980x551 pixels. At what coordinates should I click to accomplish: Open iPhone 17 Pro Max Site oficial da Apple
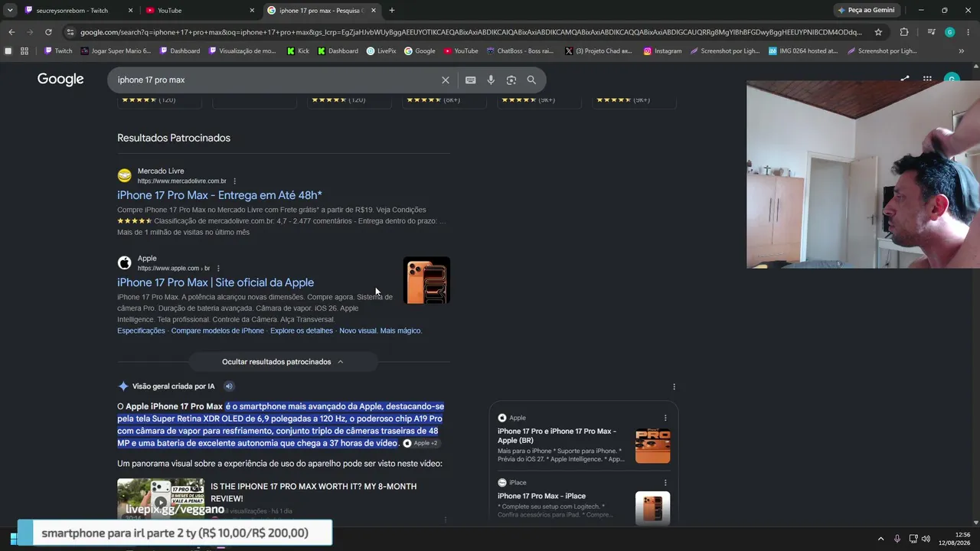pyautogui.click(x=215, y=282)
